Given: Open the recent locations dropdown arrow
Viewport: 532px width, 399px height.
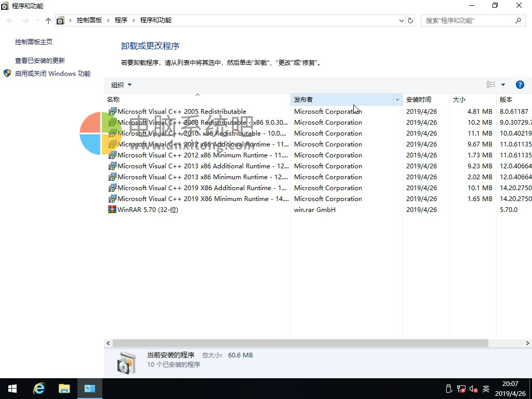Looking at the screenshot, I should coord(37,21).
